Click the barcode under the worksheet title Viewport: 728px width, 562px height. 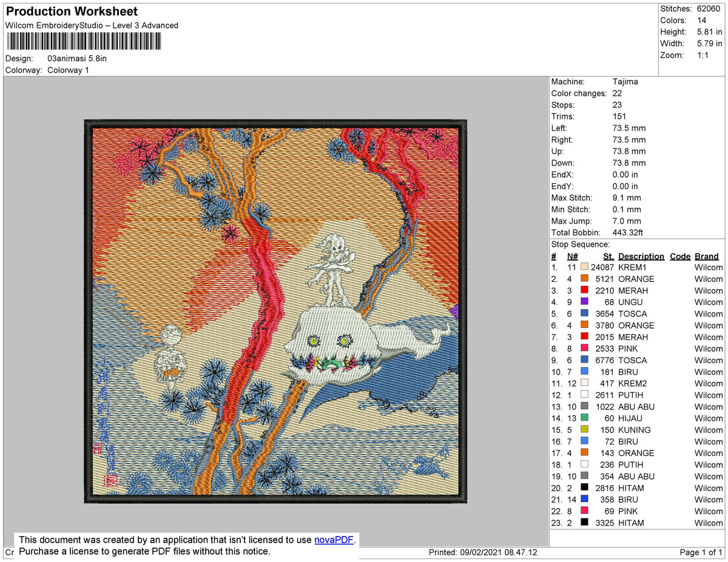tap(84, 41)
